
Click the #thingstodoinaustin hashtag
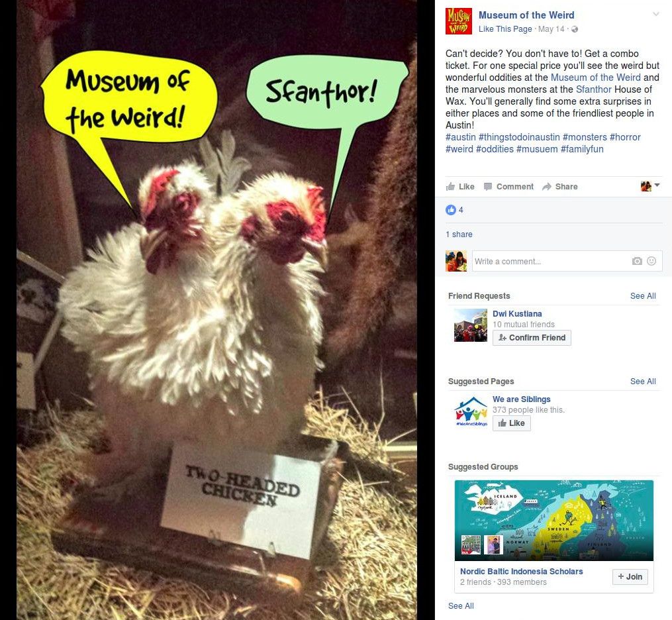pos(519,137)
